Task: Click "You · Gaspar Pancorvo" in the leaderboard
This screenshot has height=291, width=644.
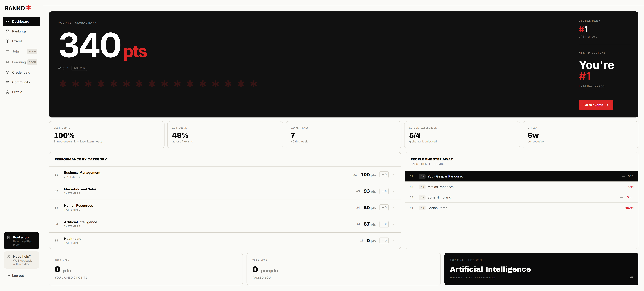Action: 445,176
